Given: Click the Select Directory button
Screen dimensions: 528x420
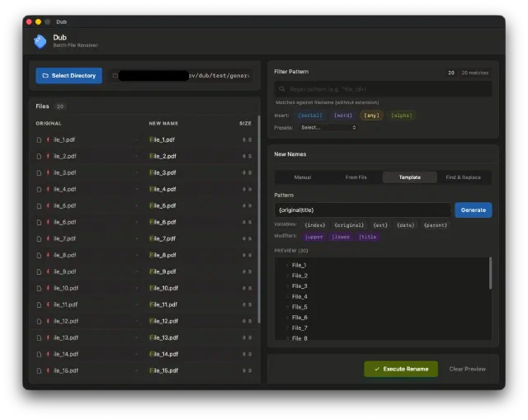Looking at the screenshot, I should [x=69, y=76].
